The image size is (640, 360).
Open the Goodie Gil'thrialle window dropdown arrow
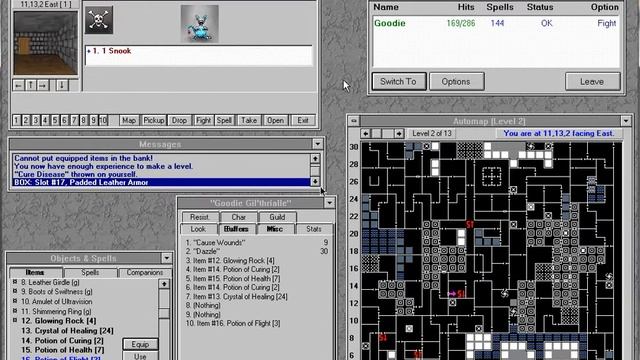click(x=329, y=203)
